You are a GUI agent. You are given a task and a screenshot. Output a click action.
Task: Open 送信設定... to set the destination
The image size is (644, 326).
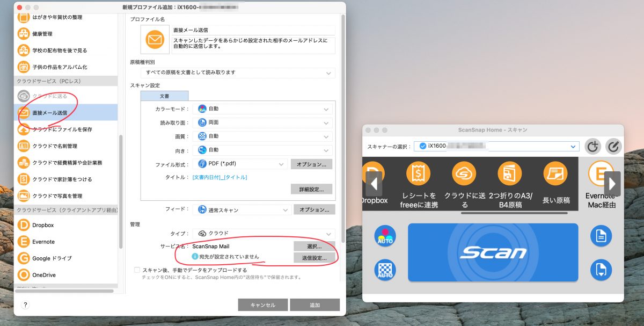(x=314, y=257)
